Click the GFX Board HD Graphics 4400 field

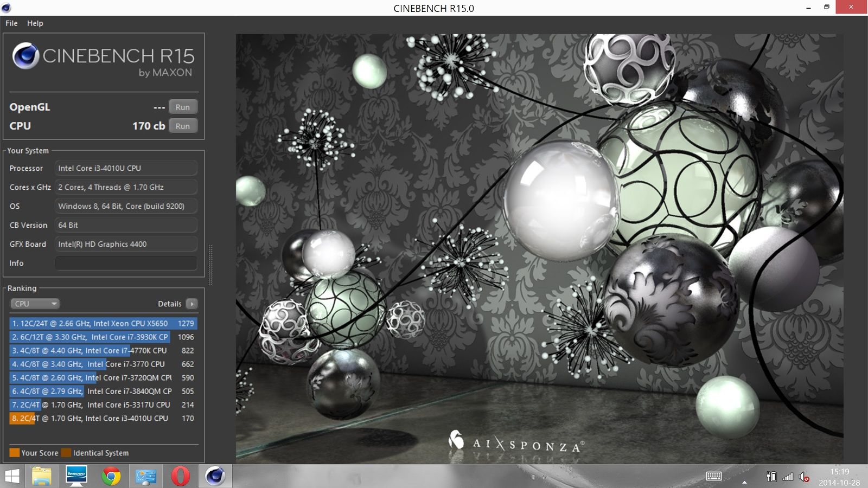[x=126, y=244]
